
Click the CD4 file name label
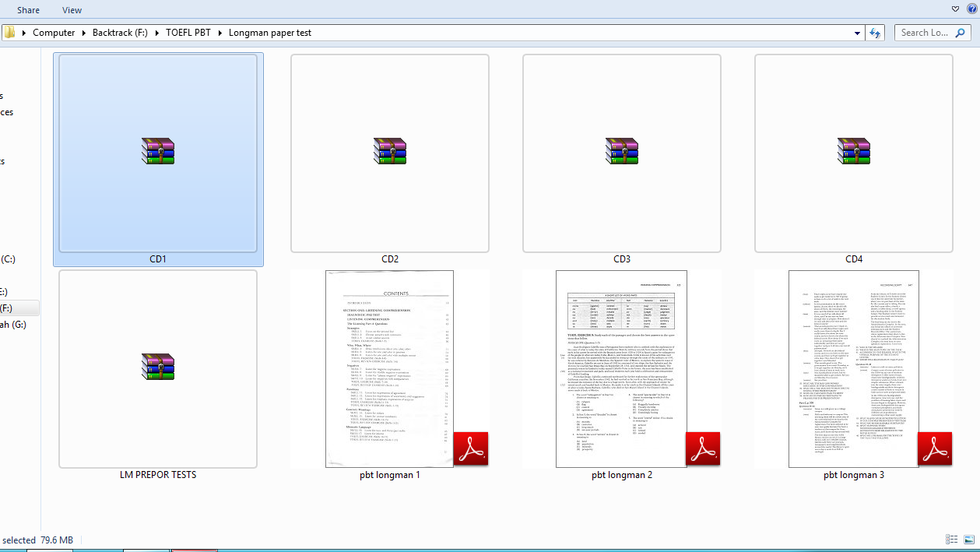click(x=854, y=258)
